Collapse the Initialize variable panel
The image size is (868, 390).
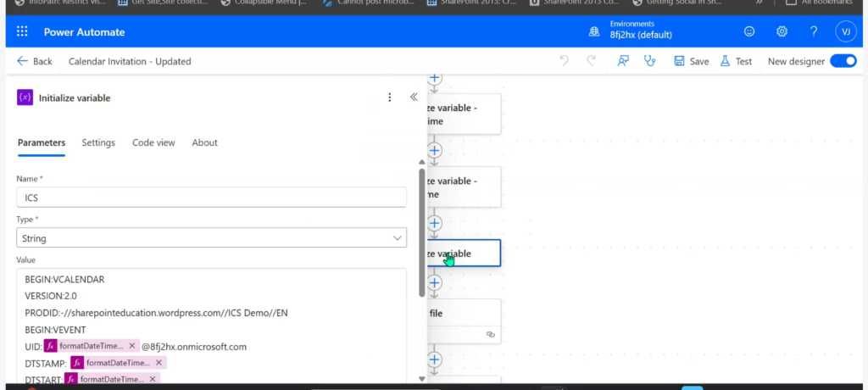pos(414,97)
